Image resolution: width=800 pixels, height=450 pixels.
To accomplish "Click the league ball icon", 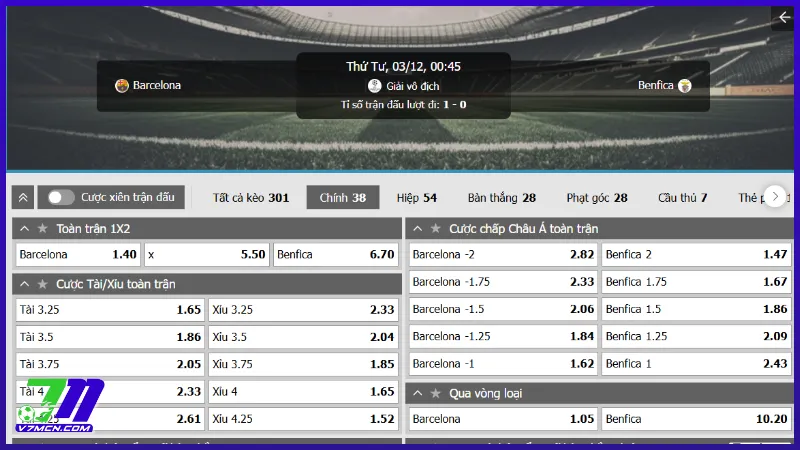I will [x=375, y=86].
